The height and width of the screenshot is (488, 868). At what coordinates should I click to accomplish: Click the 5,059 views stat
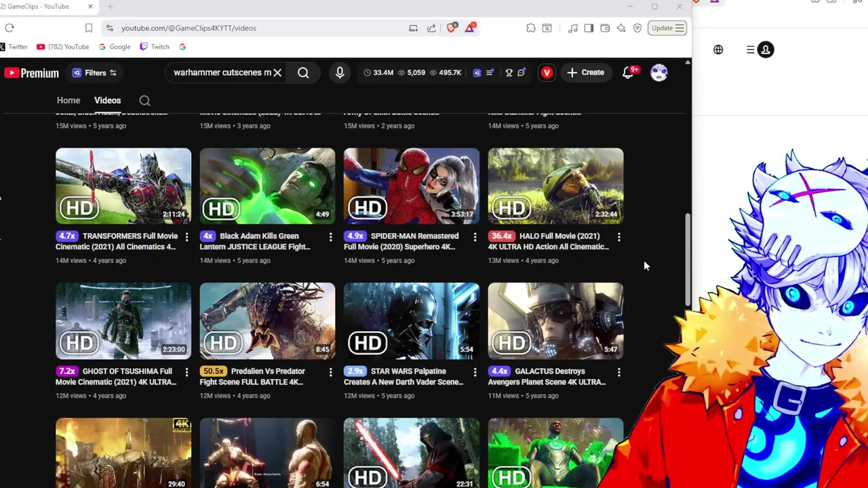pyautogui.click(x=411, y=73)
